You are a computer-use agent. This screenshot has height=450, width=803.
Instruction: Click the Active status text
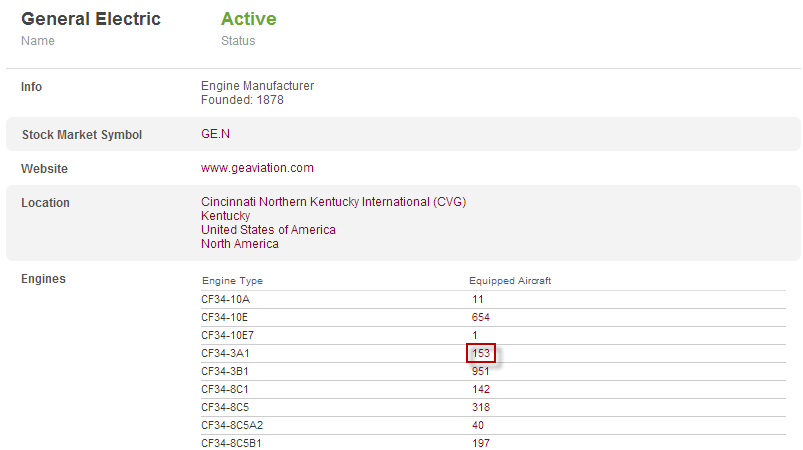248,19
